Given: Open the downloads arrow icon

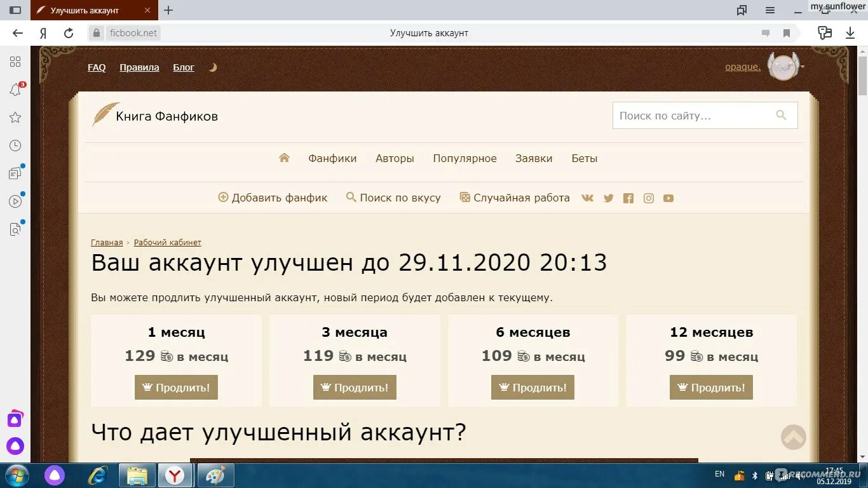Looking at the screenshot, I should coord(850,33).
